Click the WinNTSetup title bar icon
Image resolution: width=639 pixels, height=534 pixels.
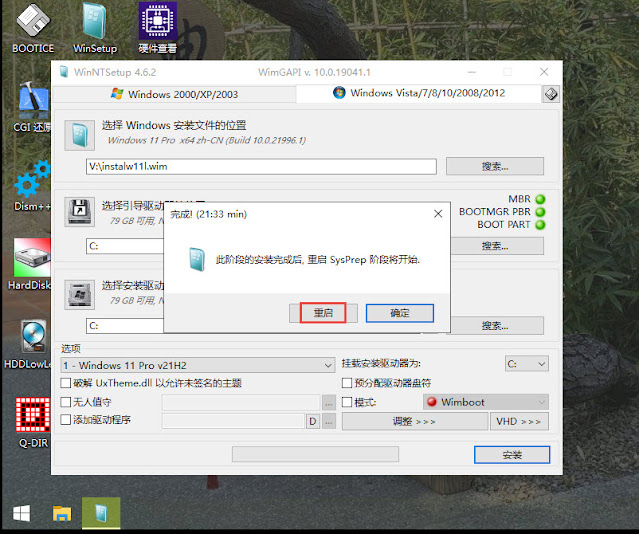click(64, 72)
